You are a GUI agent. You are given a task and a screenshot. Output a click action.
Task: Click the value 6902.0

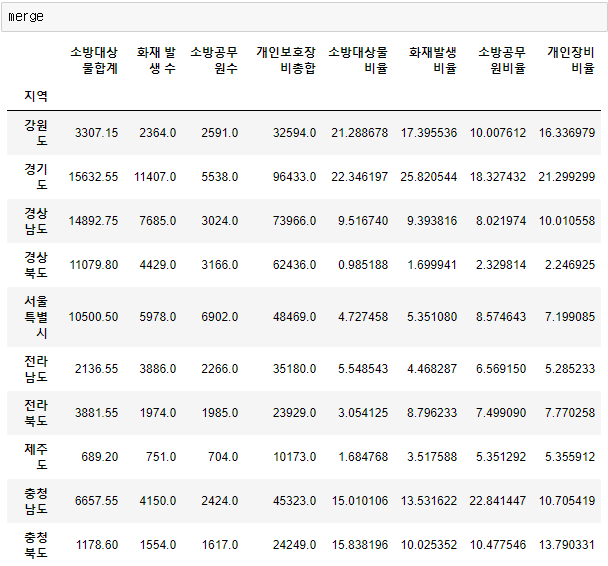click(x=219, y=317)
